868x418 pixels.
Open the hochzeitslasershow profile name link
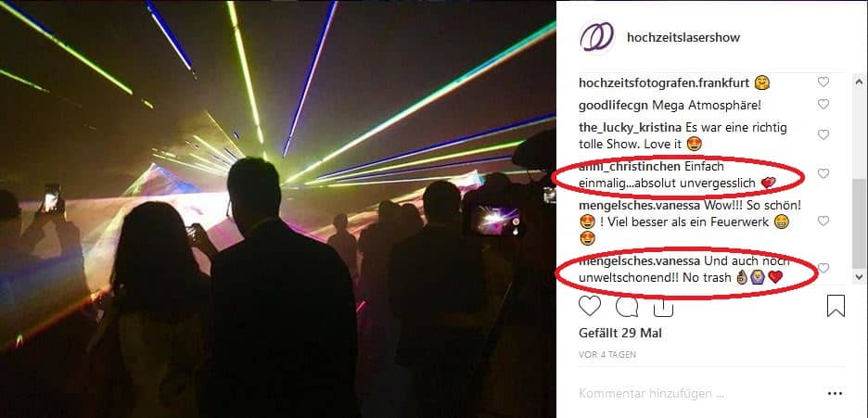[683, 38]
